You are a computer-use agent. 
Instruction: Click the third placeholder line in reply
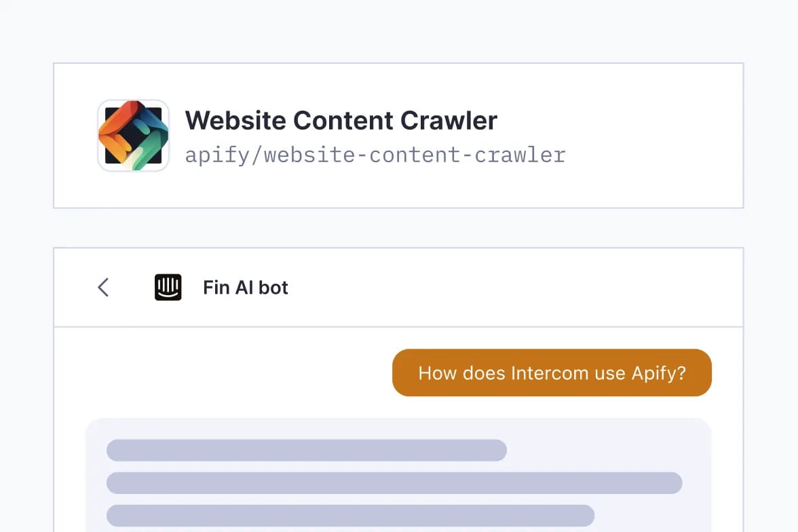tap(350, 515)
